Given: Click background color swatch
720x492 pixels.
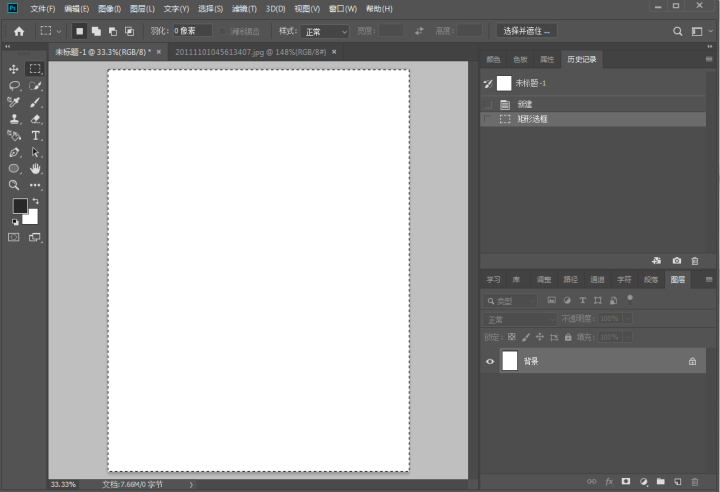Looking at the screenshot, I should [x=32, y=218].
